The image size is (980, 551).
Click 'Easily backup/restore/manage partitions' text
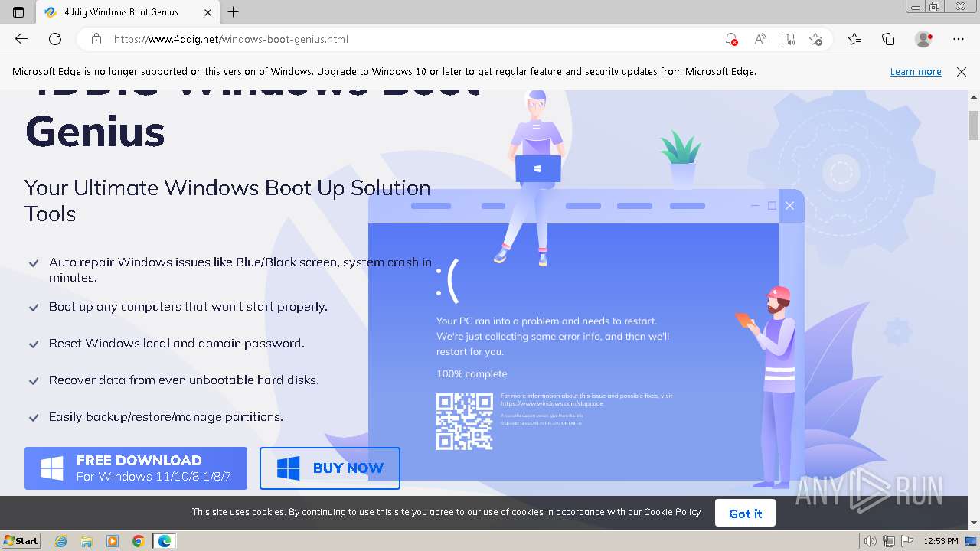pyautogui.click(x=166, y=416)
